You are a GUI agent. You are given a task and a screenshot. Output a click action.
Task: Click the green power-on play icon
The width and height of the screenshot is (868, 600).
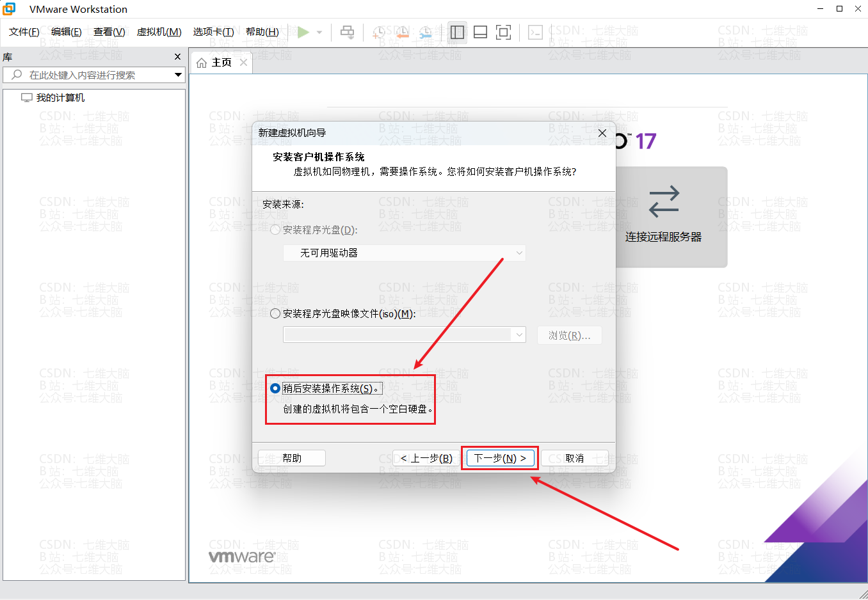pyautogui.click(x=303, y=32)
